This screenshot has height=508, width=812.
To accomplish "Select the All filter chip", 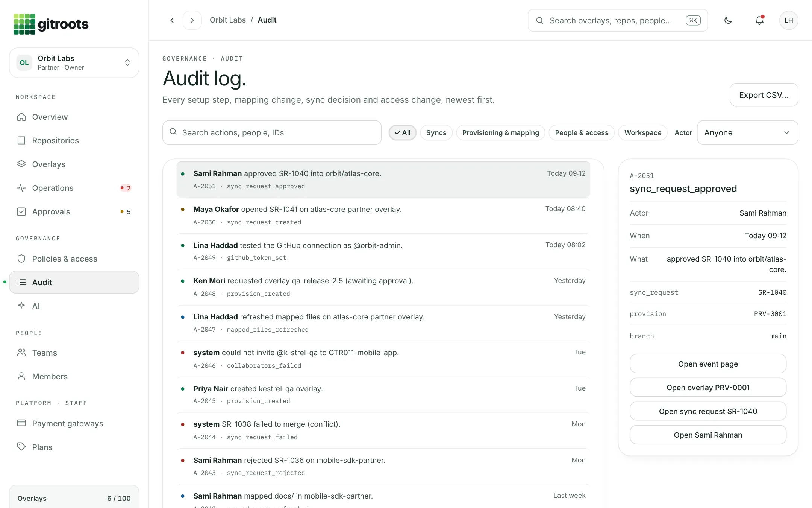I will pos(402,133).
